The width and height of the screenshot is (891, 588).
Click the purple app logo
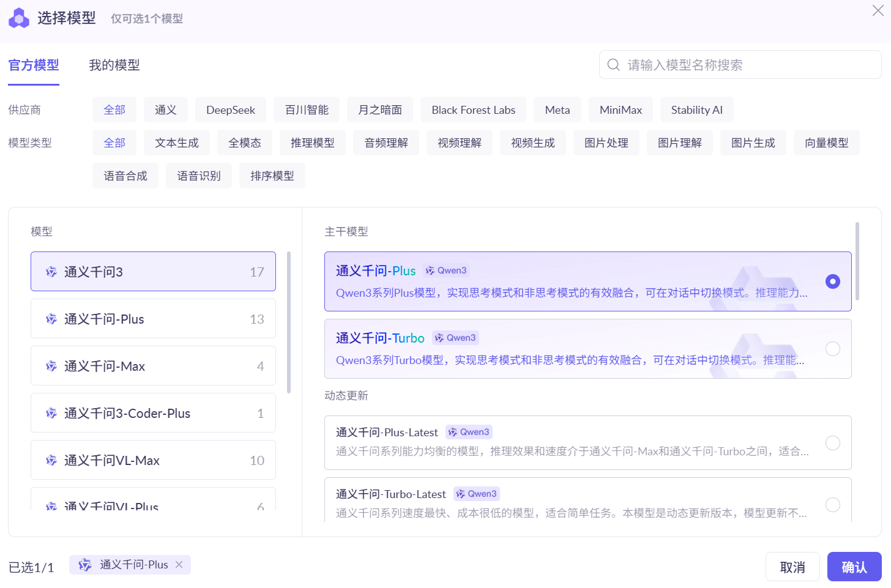[x=19, y=18]
